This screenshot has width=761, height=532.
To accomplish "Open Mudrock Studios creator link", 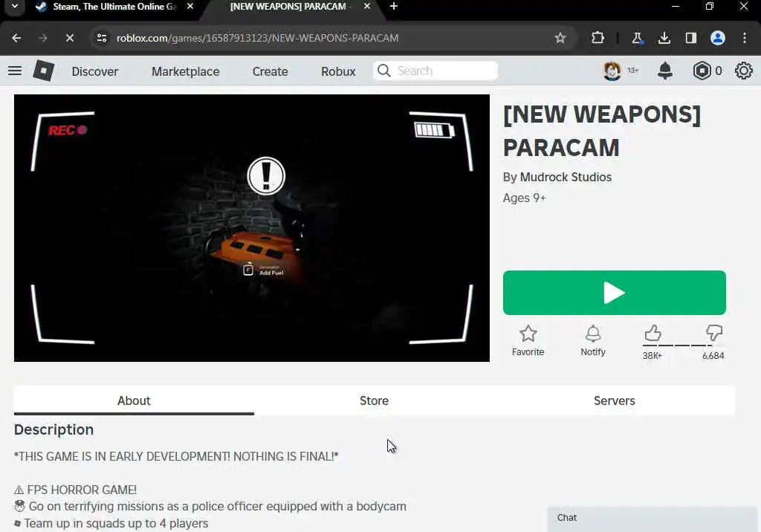I will 566,177.
